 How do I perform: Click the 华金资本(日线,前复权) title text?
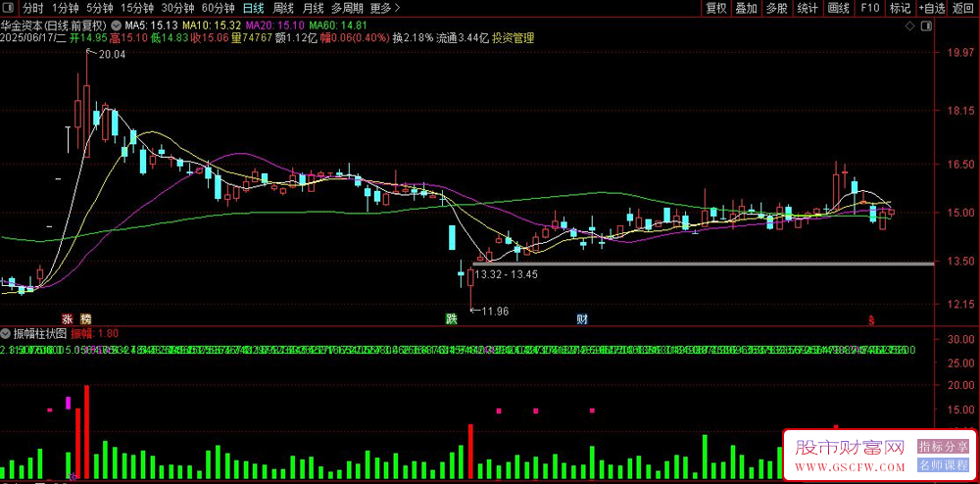54,26
